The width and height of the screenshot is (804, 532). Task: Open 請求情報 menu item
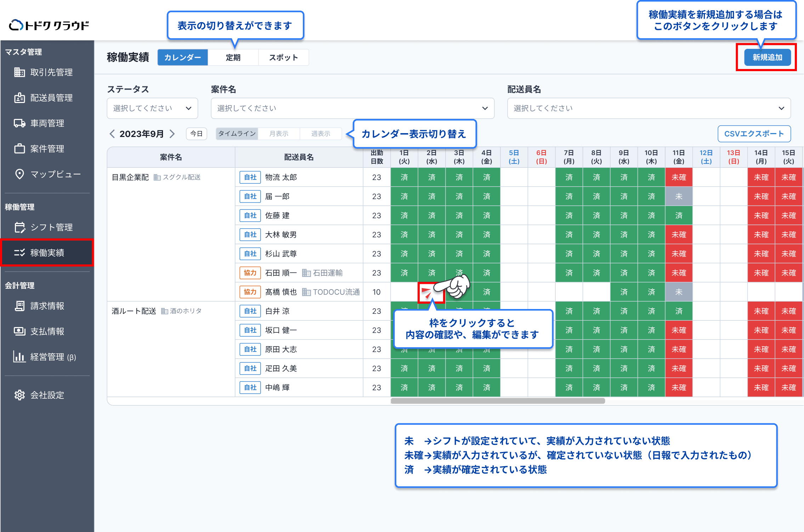coord(47,306)
